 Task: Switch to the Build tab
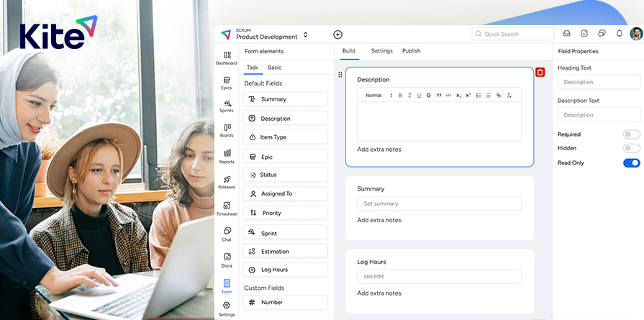(349, 51)
